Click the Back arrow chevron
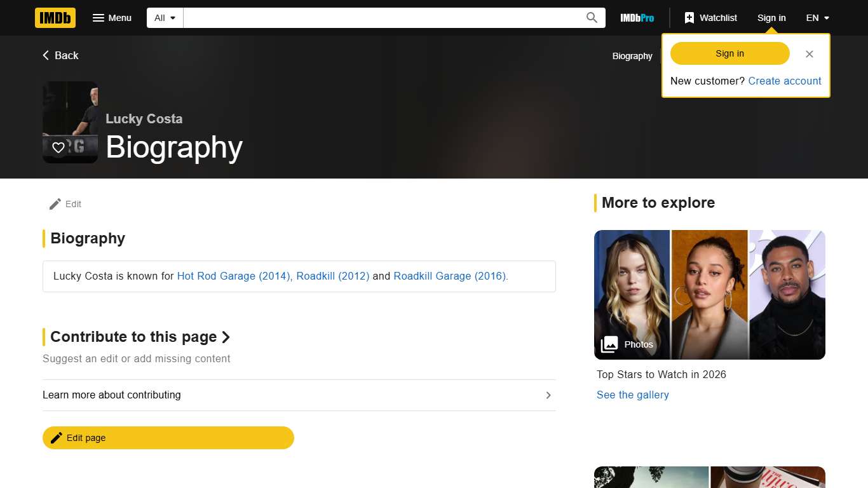This screenshot has height=488, width=868. [44, 55]
